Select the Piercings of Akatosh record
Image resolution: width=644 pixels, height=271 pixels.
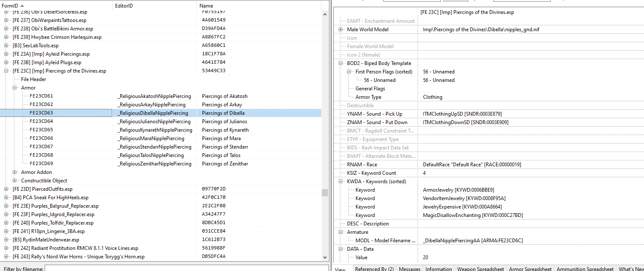[161, 96]
